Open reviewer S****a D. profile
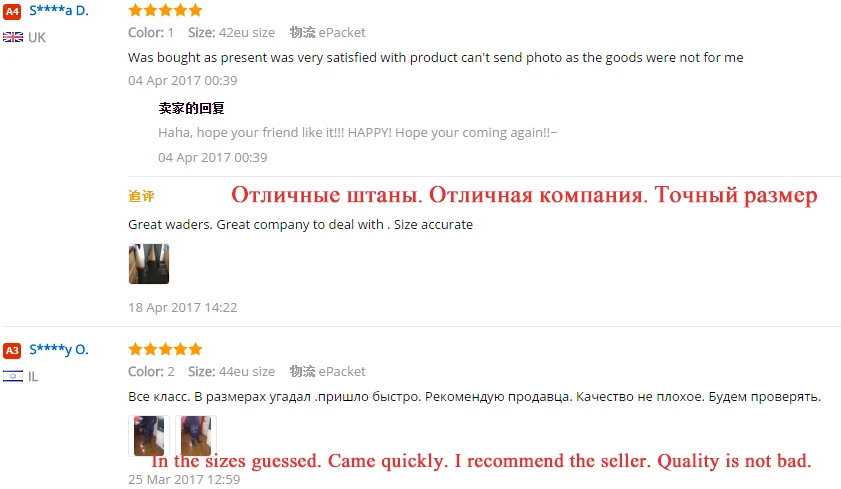The height and width of the screenshot is (489, 841). coord(59,11)
